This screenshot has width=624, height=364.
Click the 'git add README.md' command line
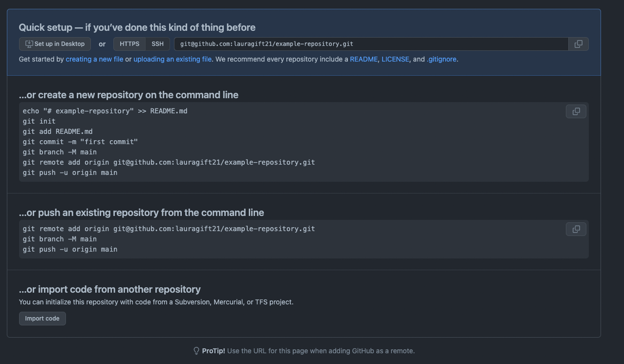(x=58, y=131)
